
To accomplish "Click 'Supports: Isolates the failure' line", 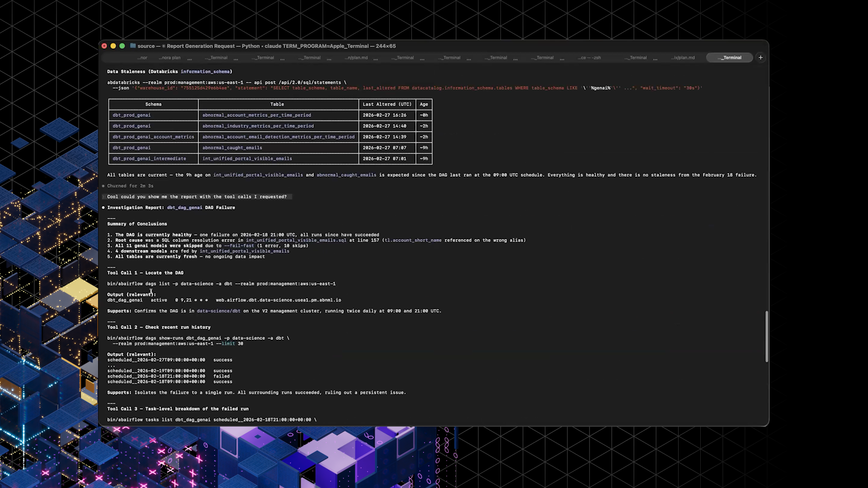I will click(256, 392).
